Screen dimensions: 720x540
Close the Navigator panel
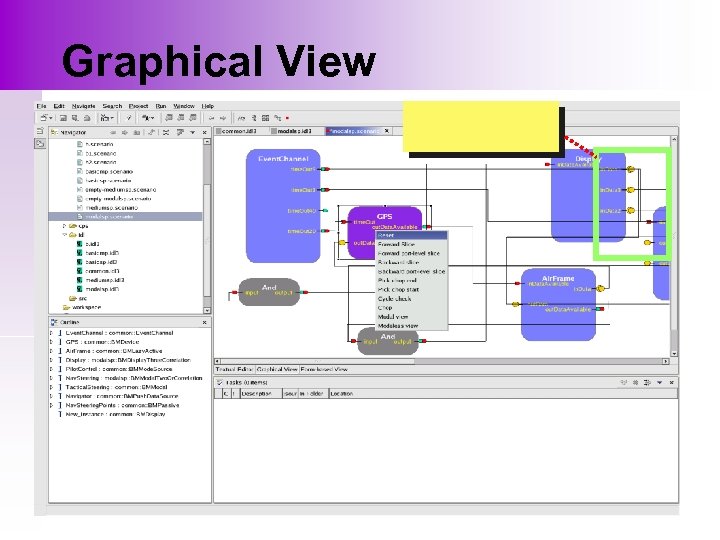(204, 132)
